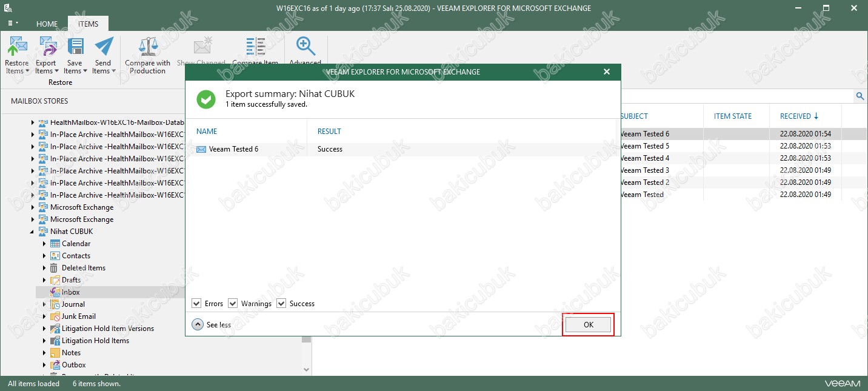
Task: Expand the Notes folder arrow
Action: 44,353
